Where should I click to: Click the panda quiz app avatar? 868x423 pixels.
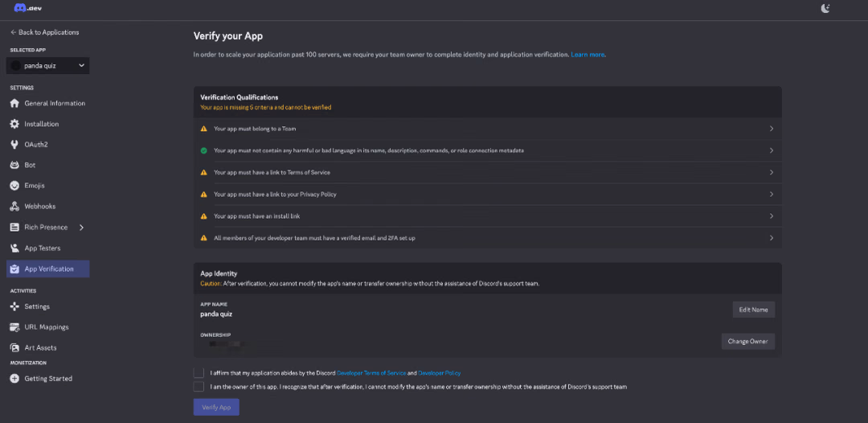[15, 65]
